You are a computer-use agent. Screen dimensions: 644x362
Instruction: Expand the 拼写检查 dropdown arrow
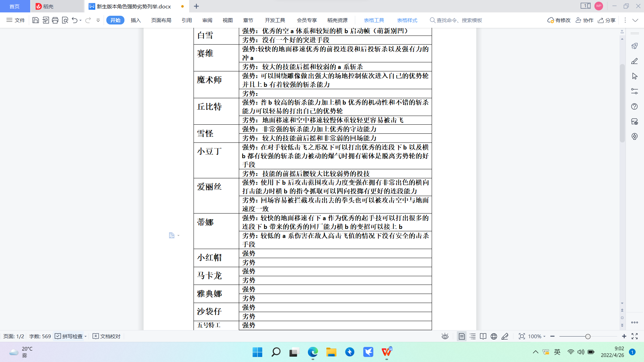tap(86, 336)
